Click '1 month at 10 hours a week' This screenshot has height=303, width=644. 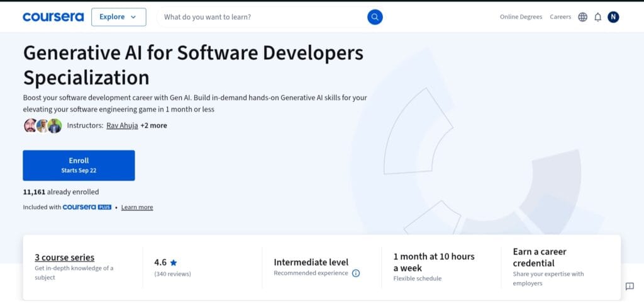point(434,262)
